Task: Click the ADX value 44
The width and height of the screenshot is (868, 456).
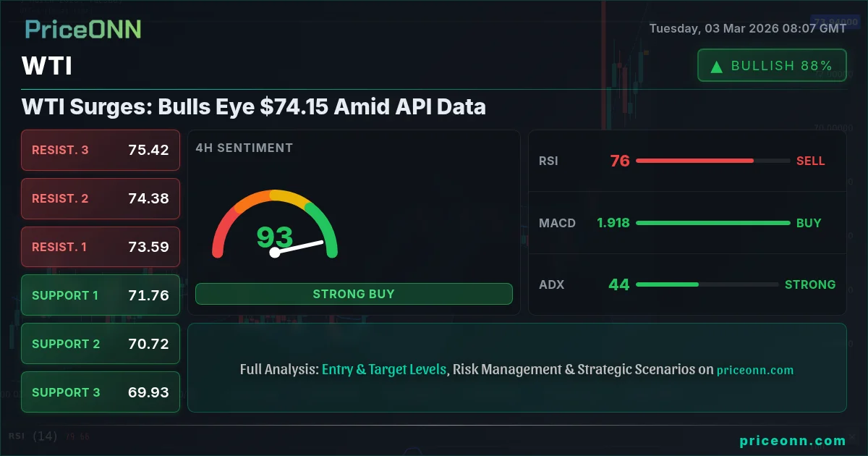Action: click(619, 284)
